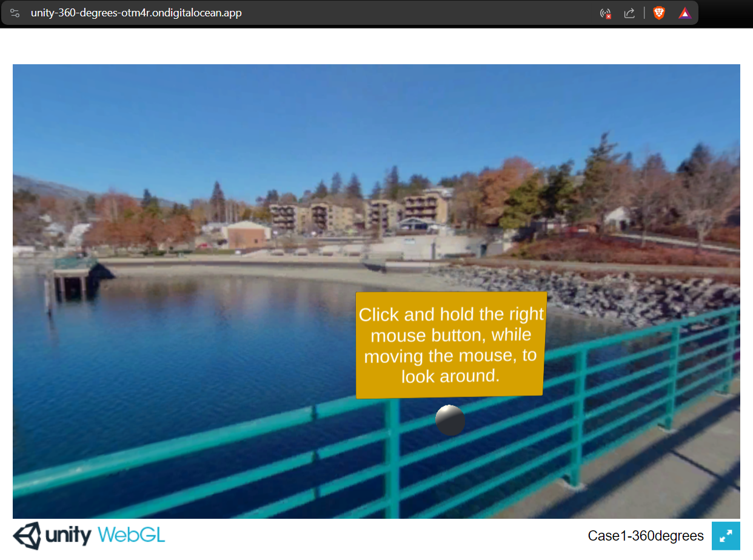This screenshot has width=753, height=560.
Task: Dismiss the yellow instruction message box
Action: [450, 345]
